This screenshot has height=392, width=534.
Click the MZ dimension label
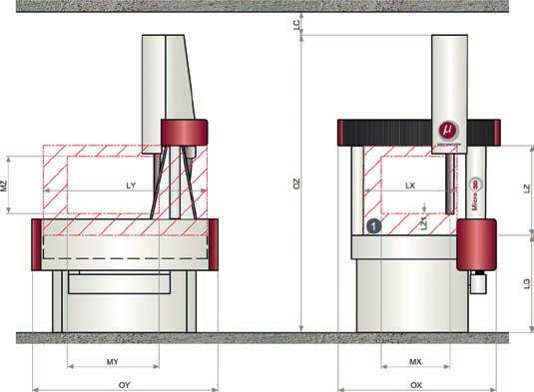[3, 186]
